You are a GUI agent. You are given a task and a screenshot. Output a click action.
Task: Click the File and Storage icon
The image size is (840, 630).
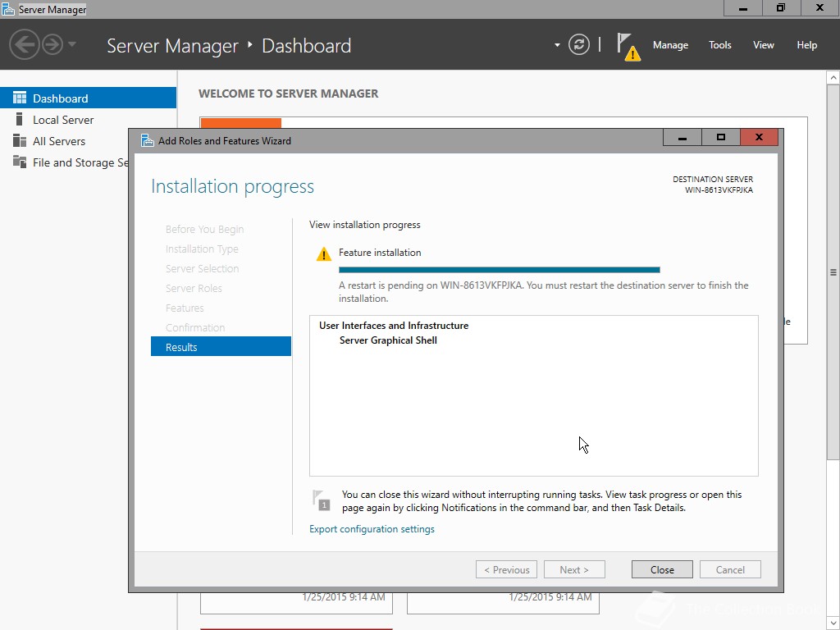[20, 162]
